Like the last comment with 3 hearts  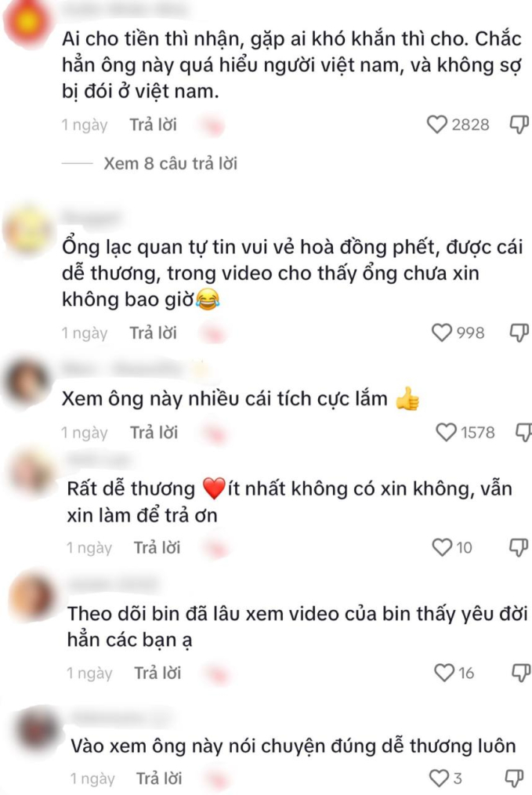tap(439, 778)
